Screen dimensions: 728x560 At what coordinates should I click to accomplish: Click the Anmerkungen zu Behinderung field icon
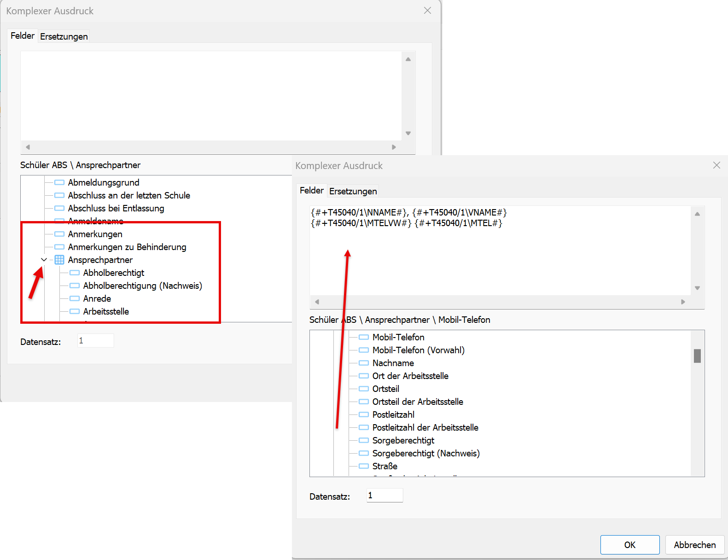(59, 247)
